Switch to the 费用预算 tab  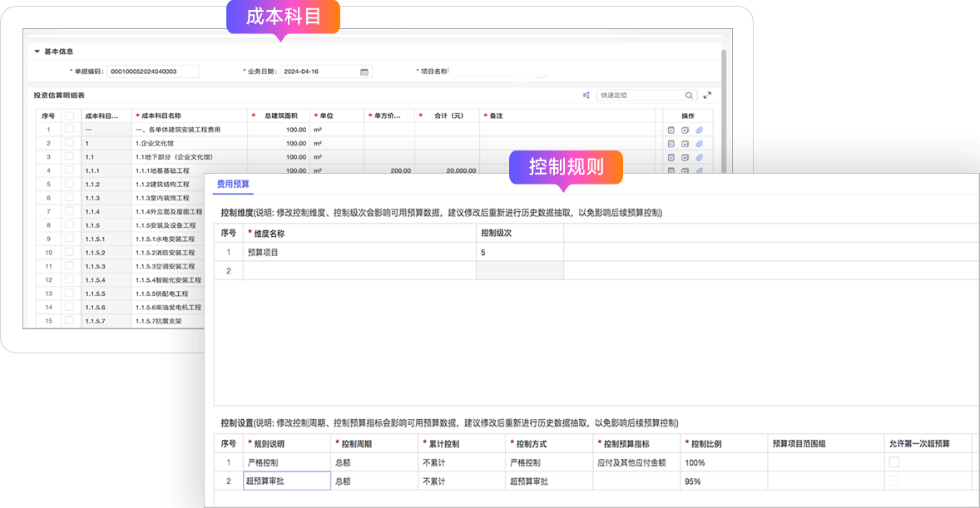(x=233, y=184)
